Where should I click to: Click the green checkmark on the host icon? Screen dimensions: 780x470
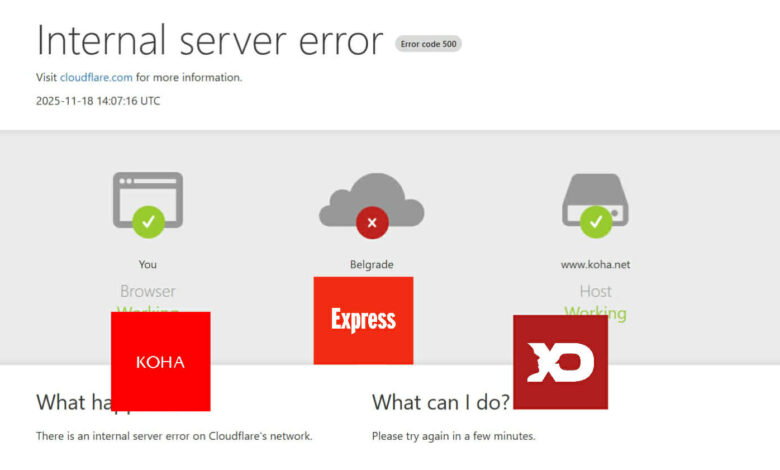[x=596, y=221]
